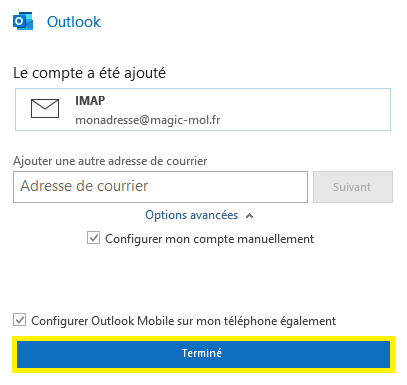Click the Outlook title text
The height and width of the screenshot is (385, 407).
tap(74, 22)
